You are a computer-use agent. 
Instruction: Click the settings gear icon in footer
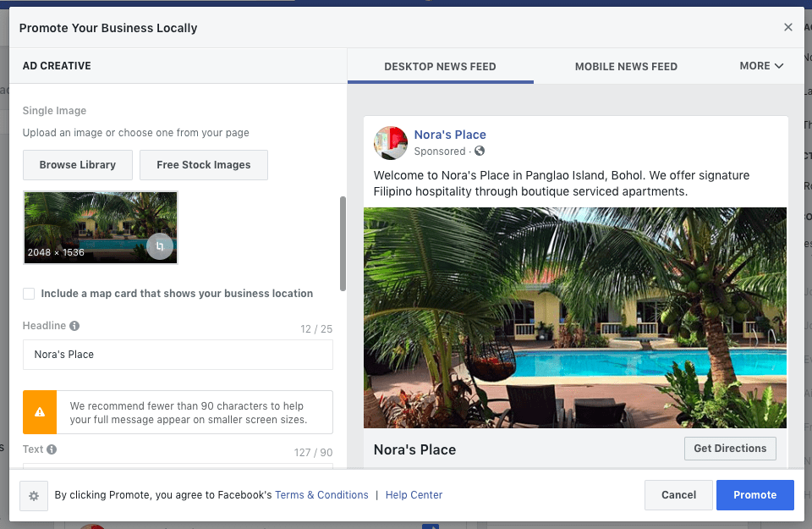34,496
